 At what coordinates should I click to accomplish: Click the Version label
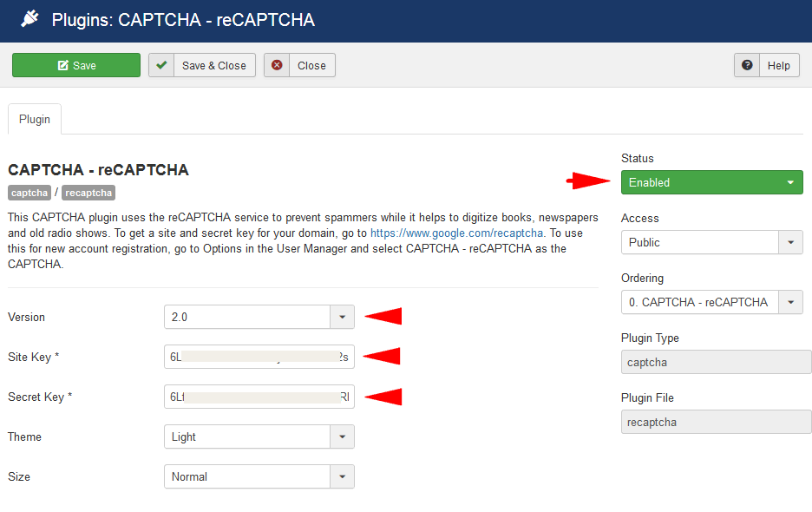(x=26, y=317)
